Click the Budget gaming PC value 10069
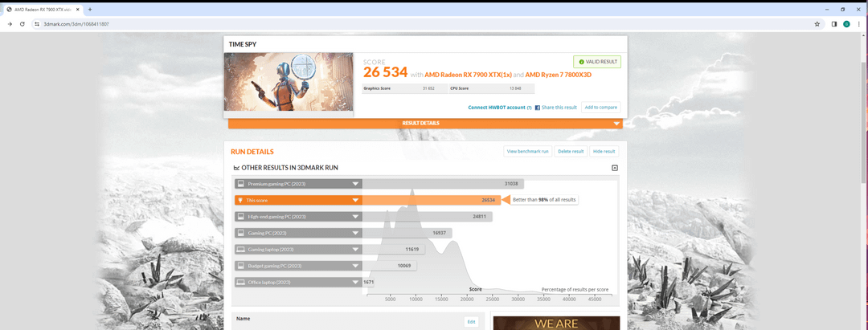The image size is (868, 330). click(404, 266)
